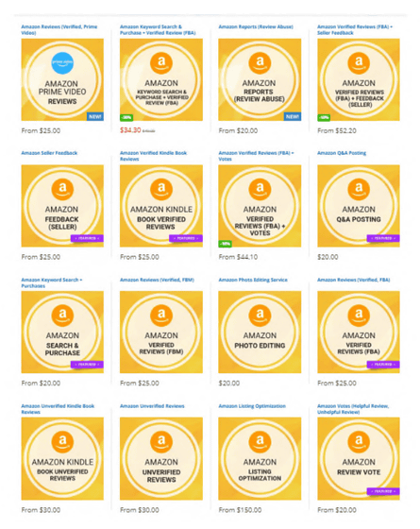Image resolution: width=420 pixels, height=529 pixels.
Task: Follow the 'Amazon Verified Kindle Book Reviews' link
Action: [153, 156]
